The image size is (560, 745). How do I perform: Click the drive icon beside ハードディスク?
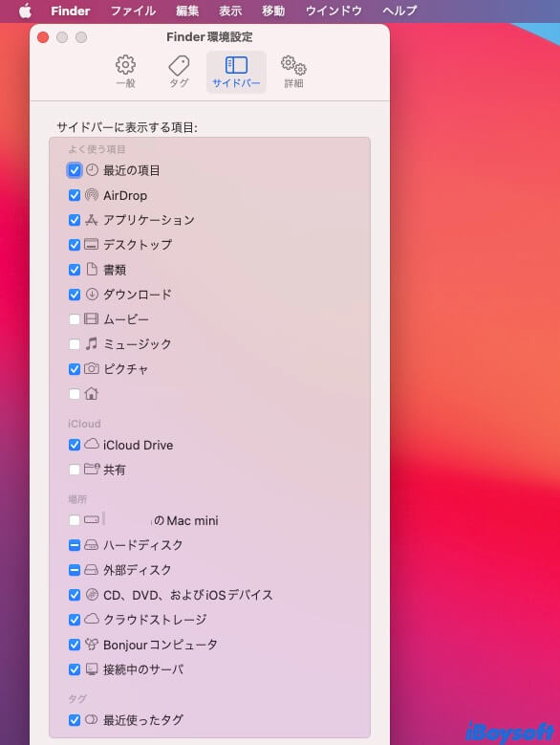(91, 545)
